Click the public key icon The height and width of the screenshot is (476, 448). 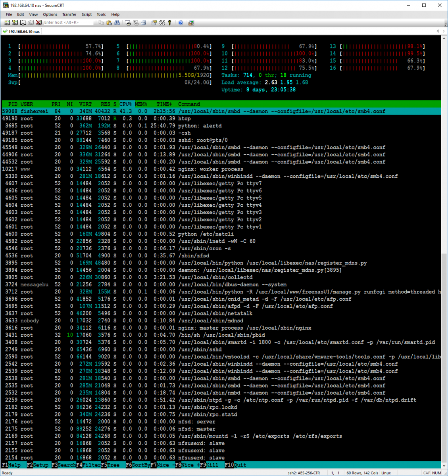click(x=170, y=23)
